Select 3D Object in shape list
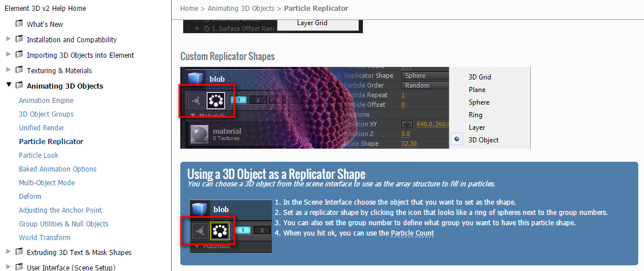The width and height of the screenshot is (644, 271). 483,140
